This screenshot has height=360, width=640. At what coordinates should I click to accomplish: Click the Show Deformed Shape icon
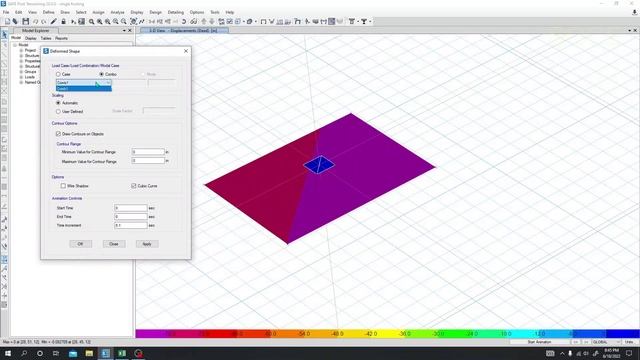271,21
